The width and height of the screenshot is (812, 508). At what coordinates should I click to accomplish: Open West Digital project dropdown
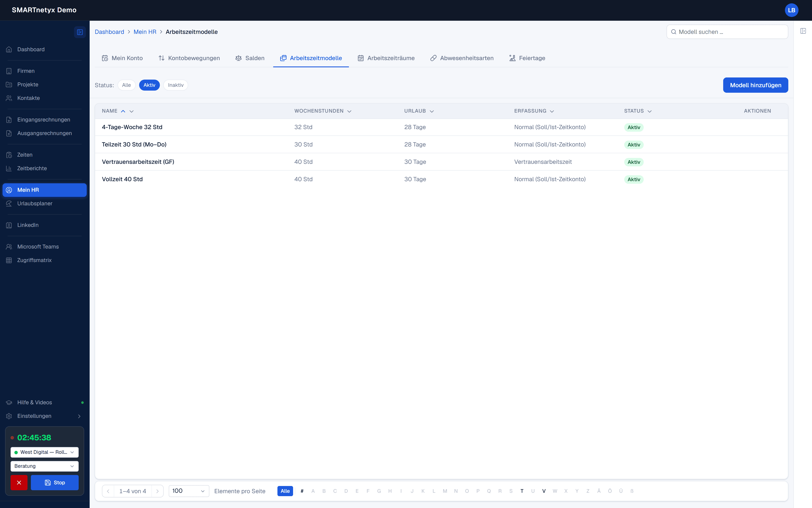45,452
